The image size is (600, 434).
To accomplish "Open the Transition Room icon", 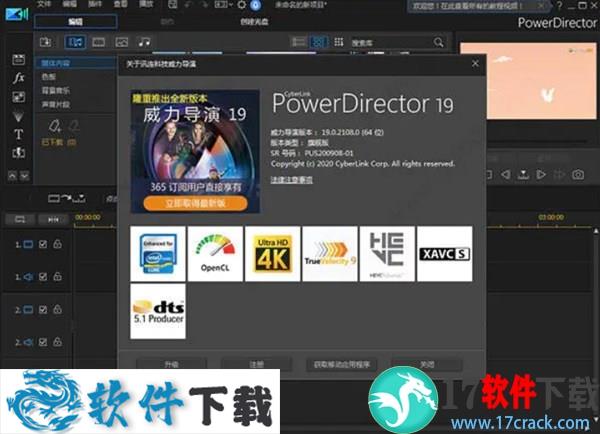I will pyautogui.click(x=18, y=153).
